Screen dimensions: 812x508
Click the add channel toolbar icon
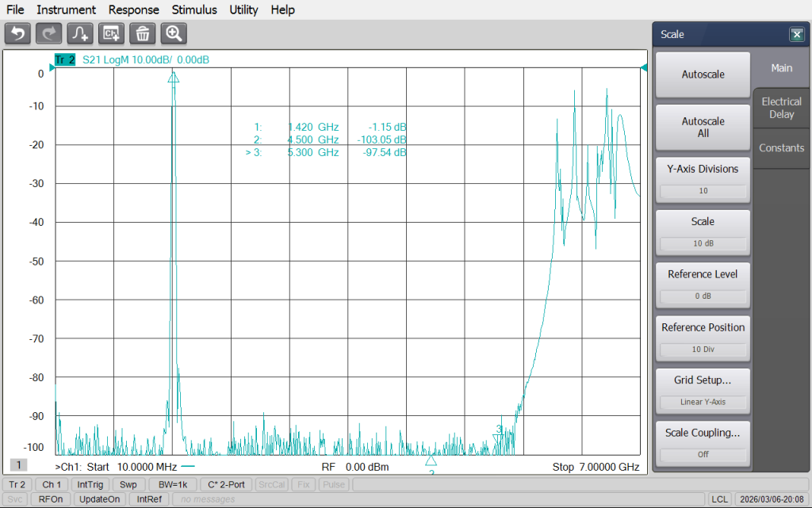click(x=111, y=33)
